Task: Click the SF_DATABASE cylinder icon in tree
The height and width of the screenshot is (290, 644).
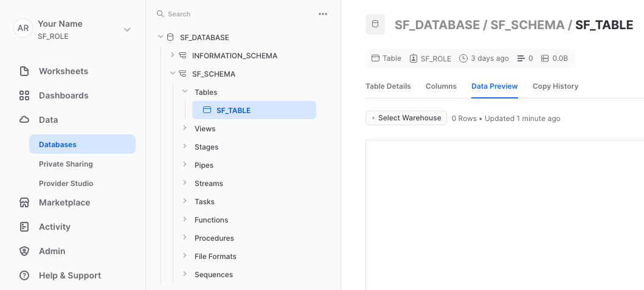Action: tap(170, 37)
